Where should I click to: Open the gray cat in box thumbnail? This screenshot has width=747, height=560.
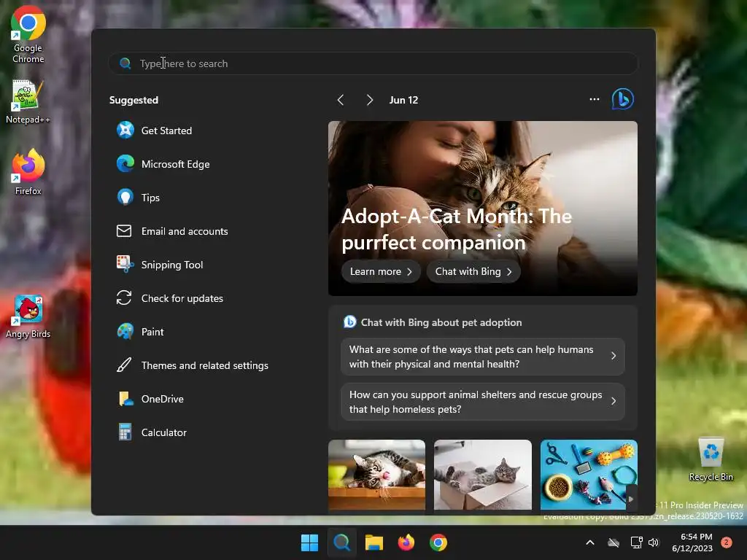[x=483, y=475]
